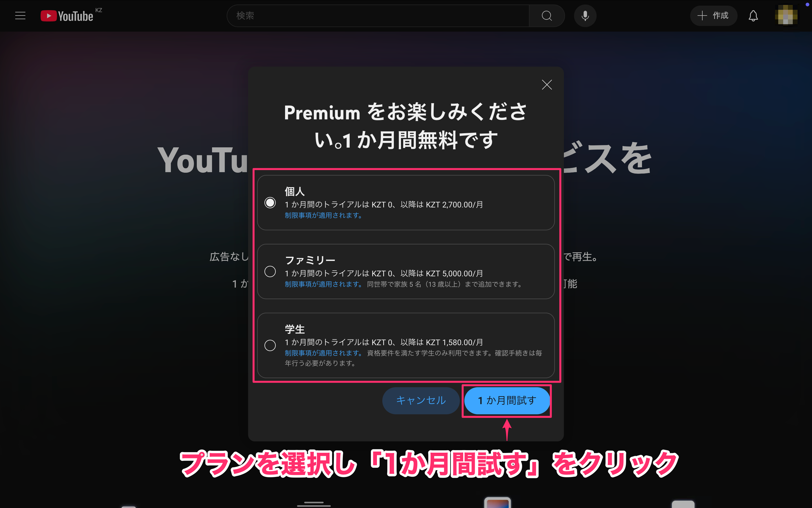812x508 pixels.
Task: Click the キャンセル button
Action: (x=421, y=400)
